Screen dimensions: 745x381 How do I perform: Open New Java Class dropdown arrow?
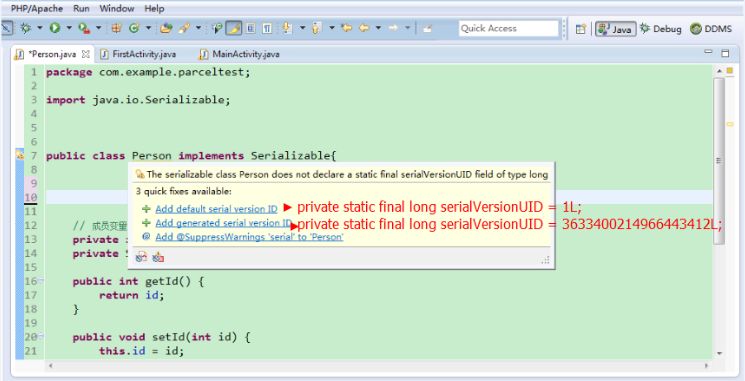148,28
